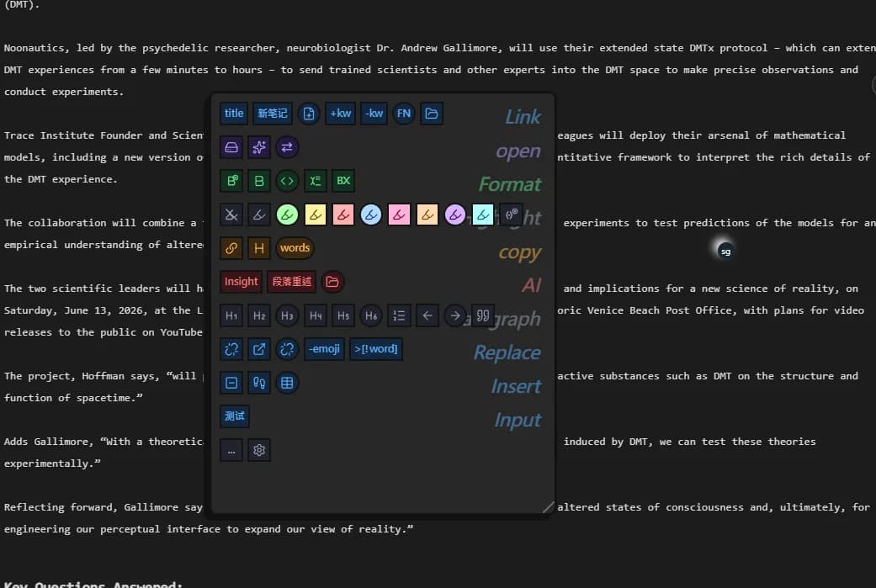876x588 pixels.
Task: Apply bold with the green B icon
Action: (259, 181)
